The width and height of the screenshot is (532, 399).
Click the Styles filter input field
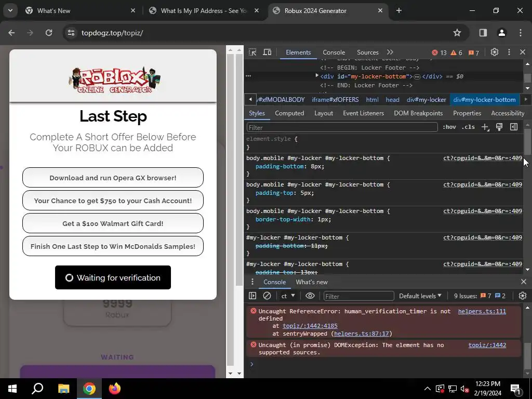(342, 127)
